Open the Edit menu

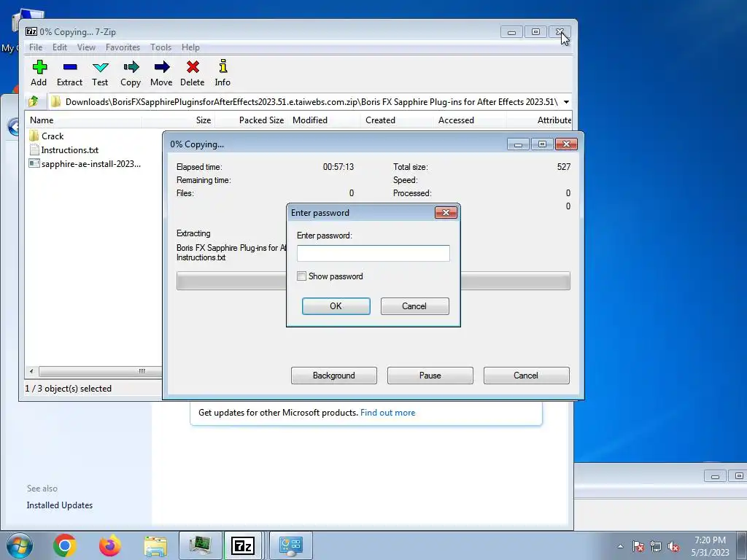60,47
